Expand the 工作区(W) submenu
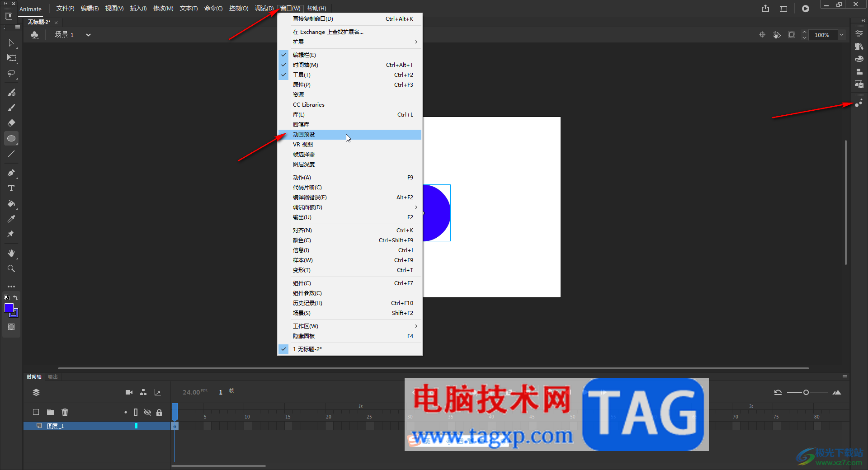The height and width of the screenshot is (470, 868). 350,326
